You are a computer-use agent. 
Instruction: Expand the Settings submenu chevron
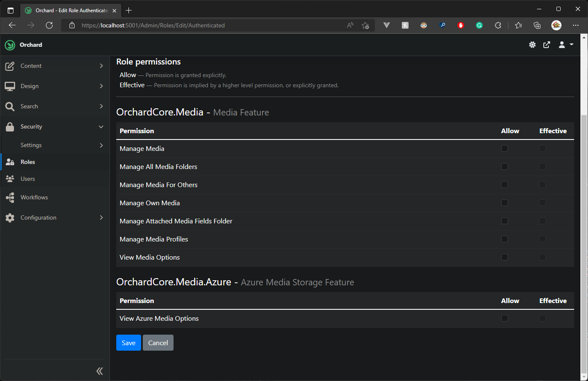tap(101, 145)
